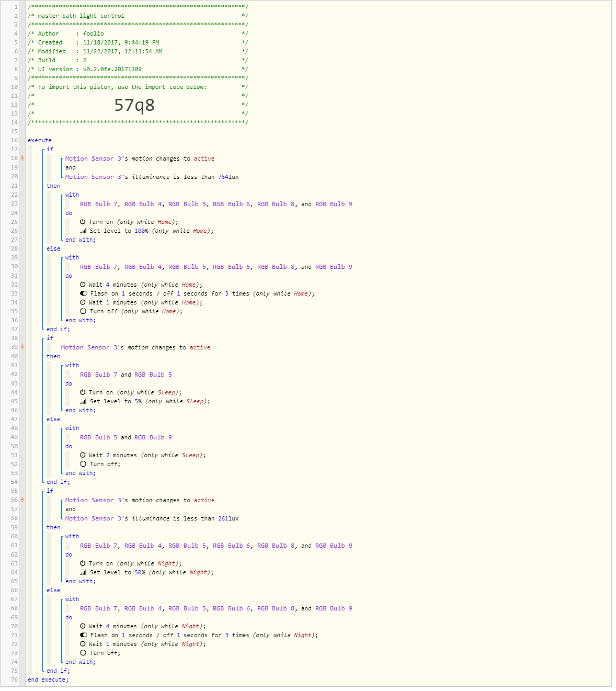Click RGB Bulb 7 on line 42
616x691 pixels.
pos(98,375)
